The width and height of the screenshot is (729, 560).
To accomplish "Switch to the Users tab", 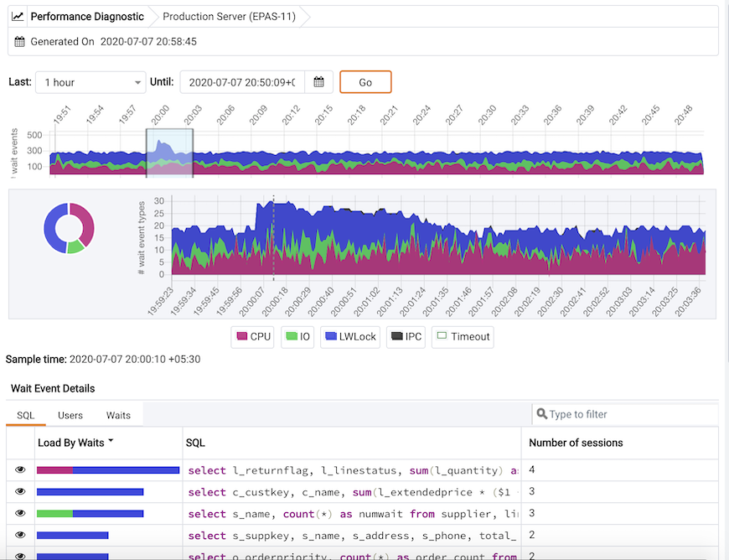I will click(70, 415).
